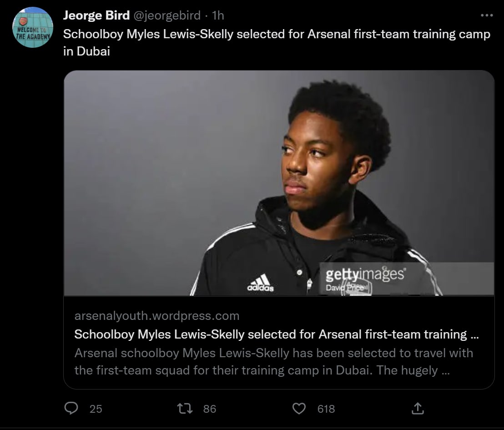Viewport: 504px width, 430px height.
Task: Open Jeorge Bird's profile avatar
Action: [32, 27]
